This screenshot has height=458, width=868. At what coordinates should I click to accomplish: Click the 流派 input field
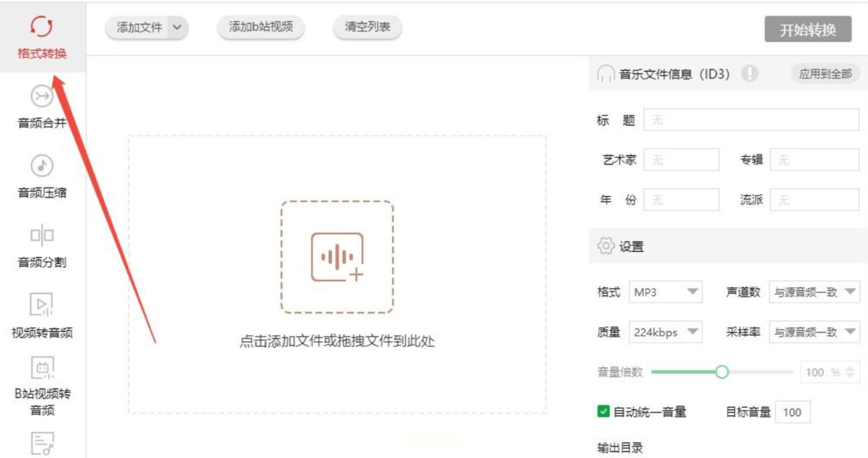pyautogui.click(x=814, y=199)
